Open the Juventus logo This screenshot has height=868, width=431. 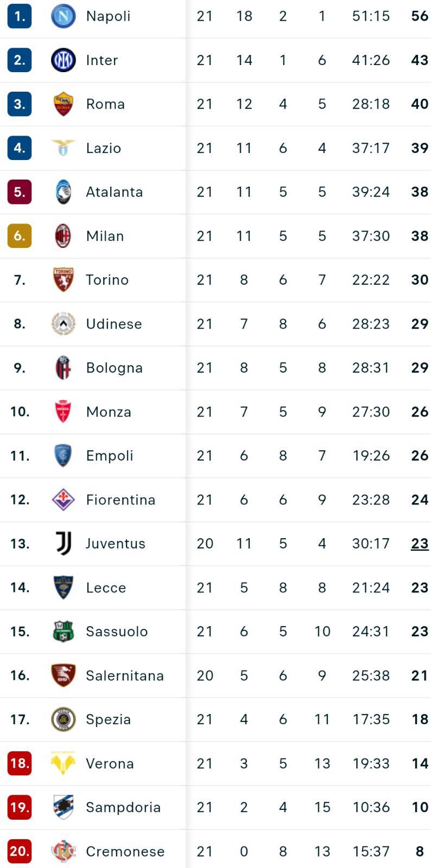tap(63, 544)
